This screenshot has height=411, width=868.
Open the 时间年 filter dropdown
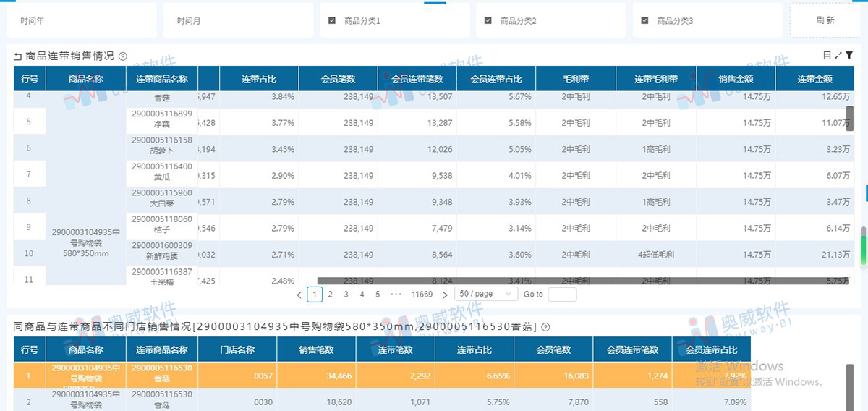pos(82,21)
